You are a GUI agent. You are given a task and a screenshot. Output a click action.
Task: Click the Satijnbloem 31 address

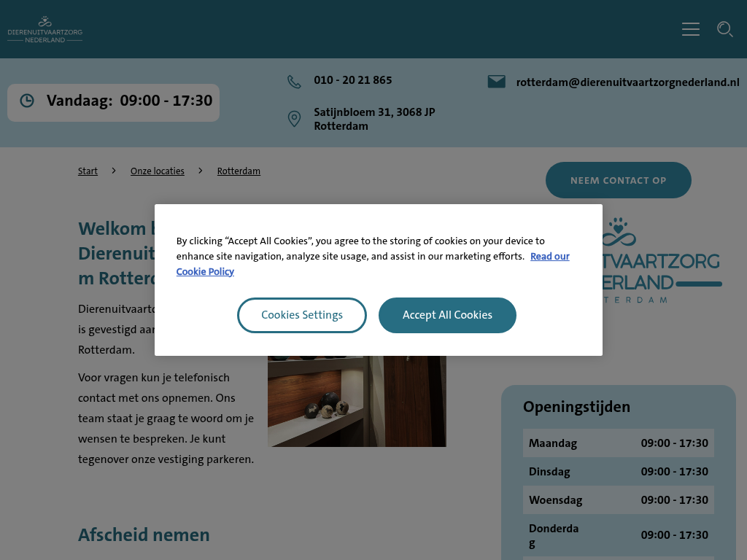[x=374, y=119]
